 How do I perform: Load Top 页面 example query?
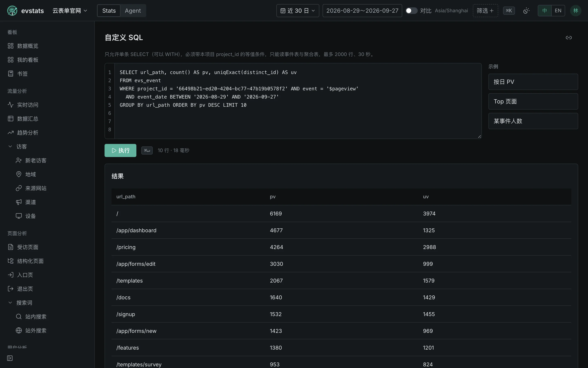(533, 101)
